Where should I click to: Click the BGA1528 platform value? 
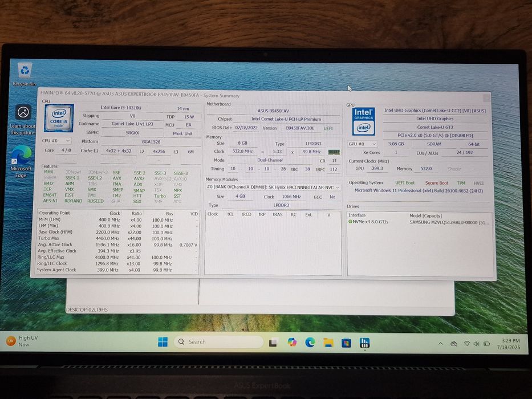tap(151, 141)
